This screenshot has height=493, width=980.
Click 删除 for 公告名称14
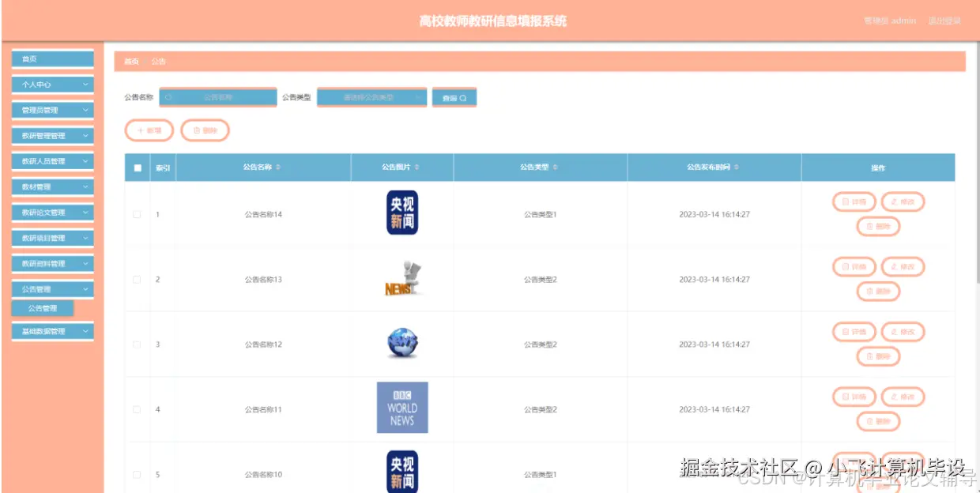878,227
